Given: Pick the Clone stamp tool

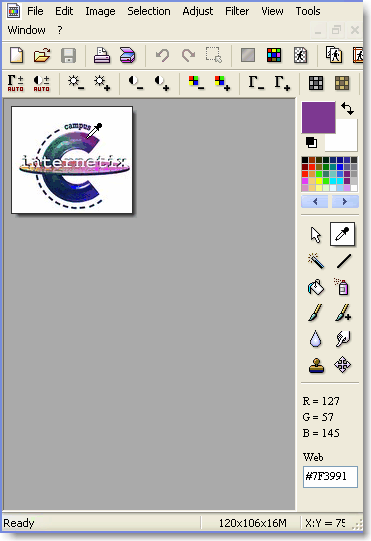Looking at the screenshot, I should pos(316,365).
